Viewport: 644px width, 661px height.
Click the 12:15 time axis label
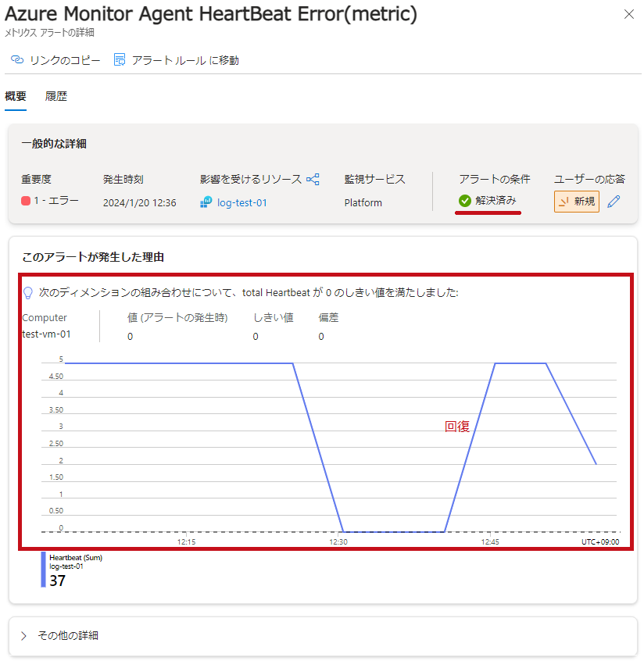[187, 541]
